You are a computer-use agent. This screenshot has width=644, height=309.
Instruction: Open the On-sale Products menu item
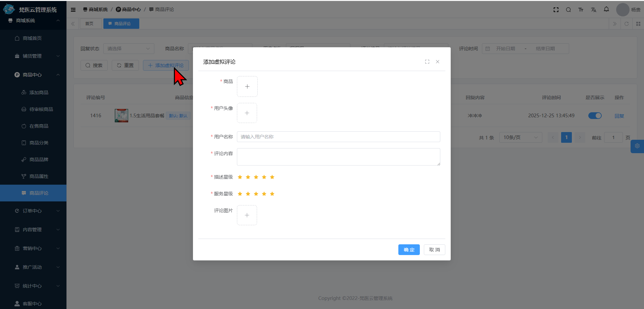click(39, 126)
